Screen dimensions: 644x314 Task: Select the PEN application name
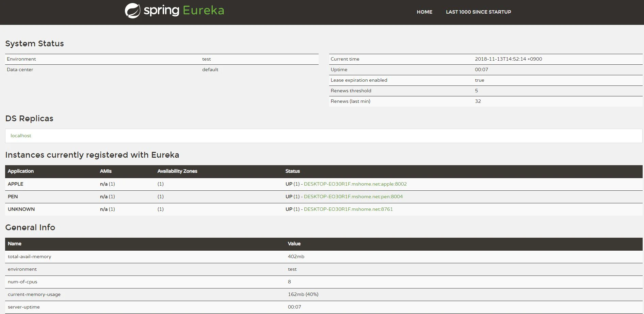coord(13,197)
